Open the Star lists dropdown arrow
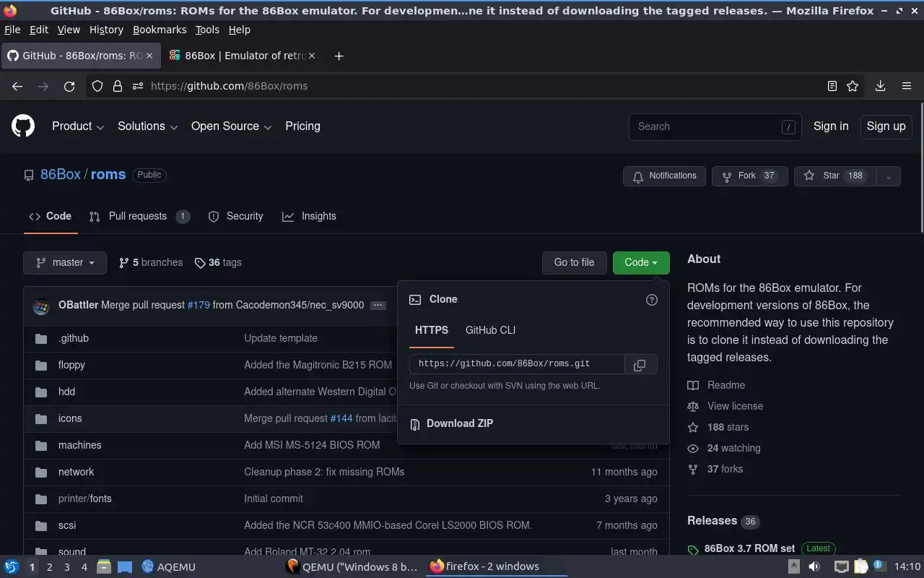This screenshot has width=924, height=578. (889, 176)
